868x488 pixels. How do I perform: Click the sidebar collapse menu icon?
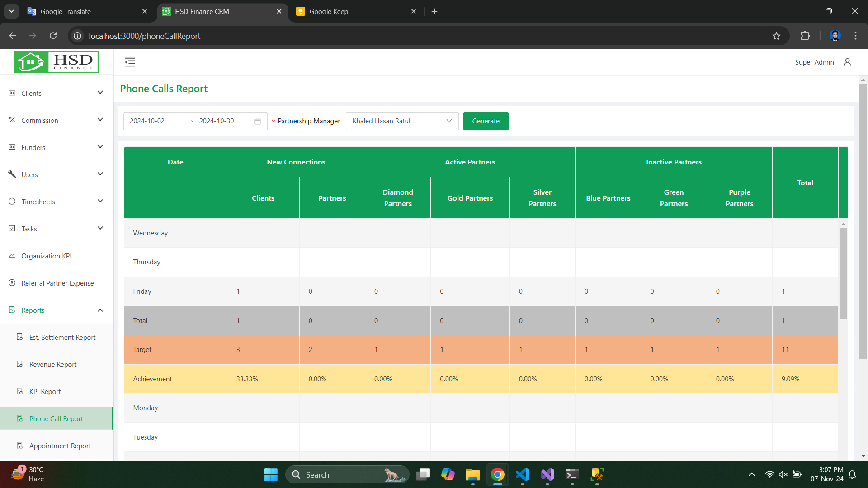[x=130, y=62]
